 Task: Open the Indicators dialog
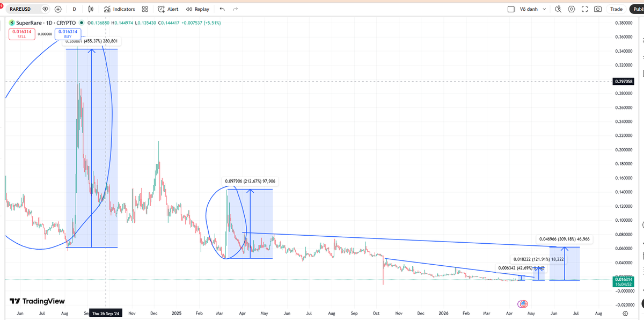pos(120,9)
